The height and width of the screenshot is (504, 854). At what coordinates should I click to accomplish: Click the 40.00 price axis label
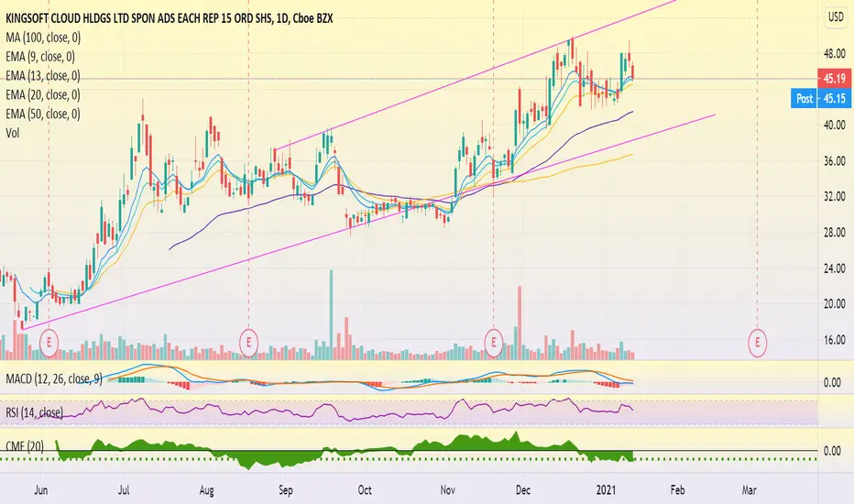click(x=834, y=126)
